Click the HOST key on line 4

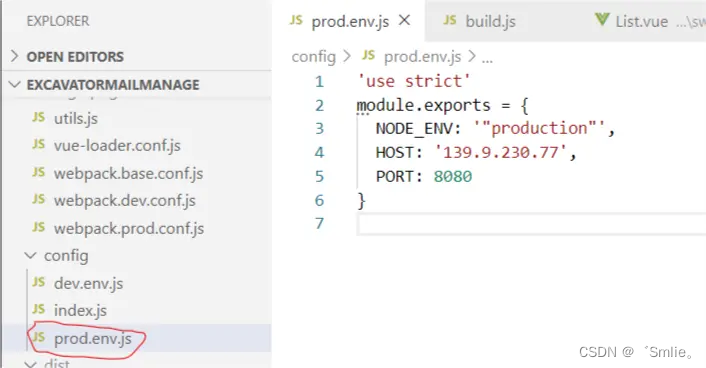(x=395, y=153)
